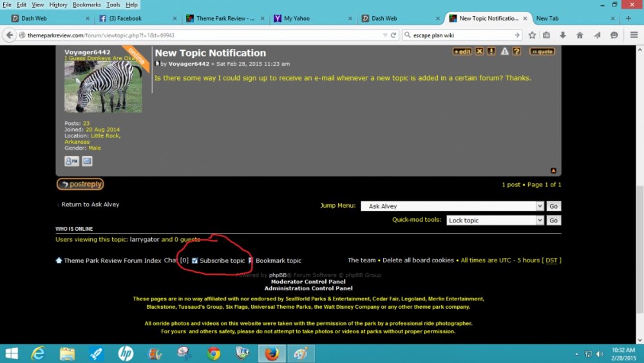Bookmark this page with the star icon
This screenshot has height=363, width=644.
[x=532, y=35]
